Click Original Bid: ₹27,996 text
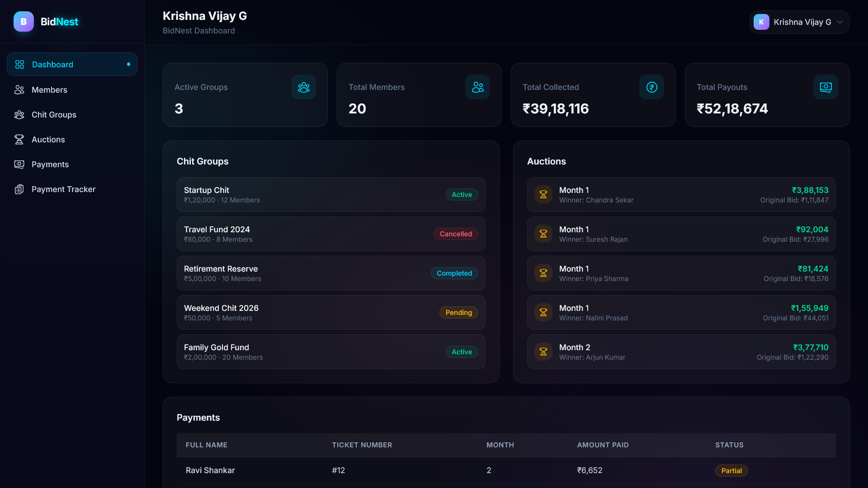868x488 pixels. pyautogui.click(x=795, y=239)
